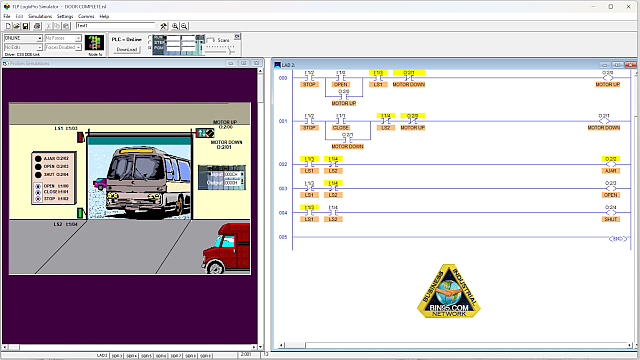Click the AJAR indicator lamp
This screenshot has height=360, width=640.
coord(38,158)
